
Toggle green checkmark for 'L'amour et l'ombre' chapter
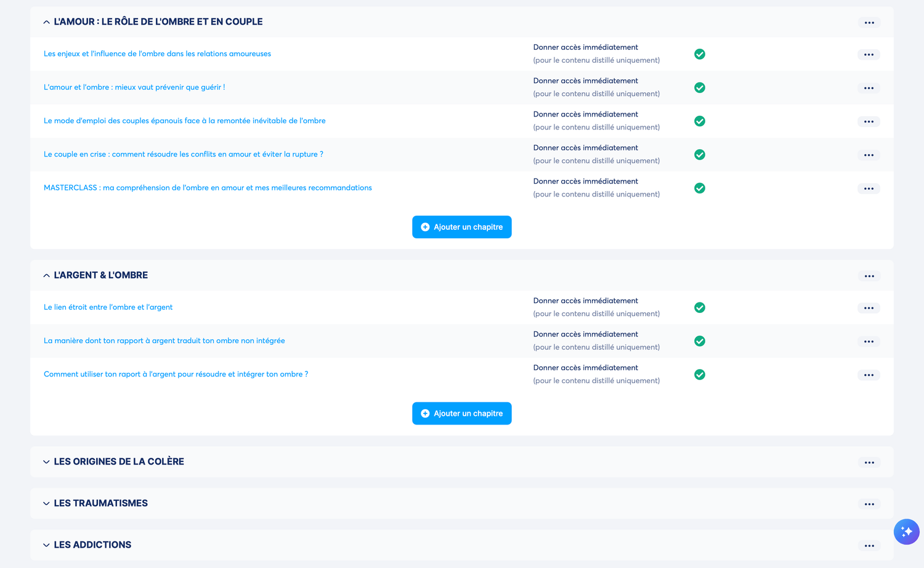point(699,87)
